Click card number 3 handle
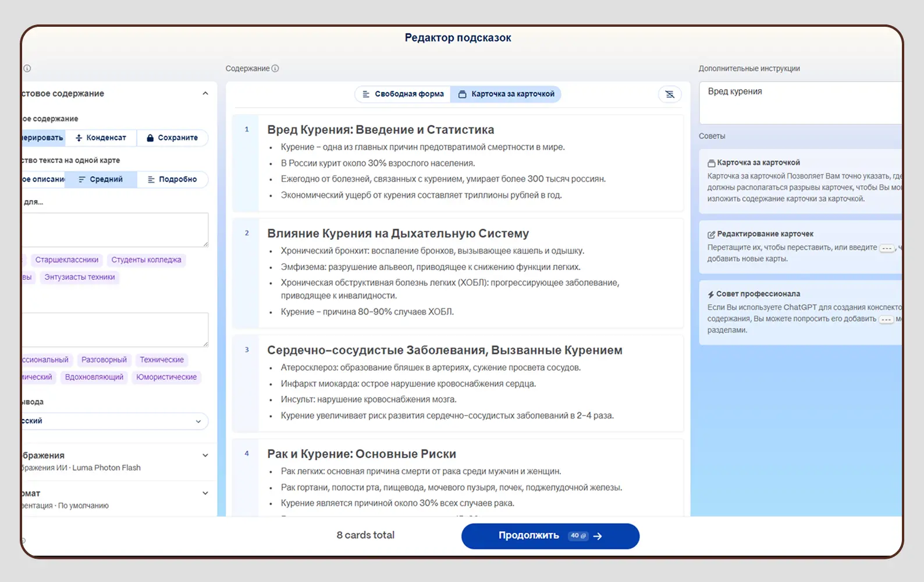This screenshot has height=582, width=924. pyautogui.click(x=247, y=350)
